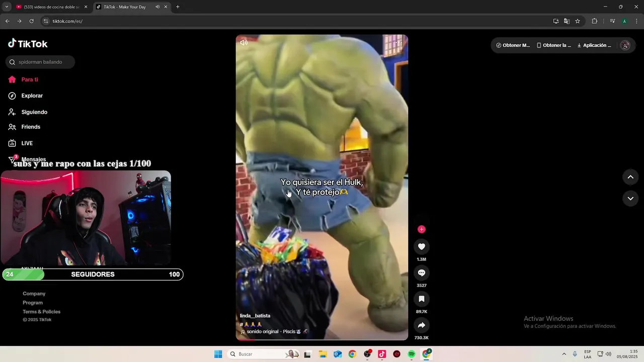Bookmark this tab with the star icon

pyautogui.click(x=578, y=21)
